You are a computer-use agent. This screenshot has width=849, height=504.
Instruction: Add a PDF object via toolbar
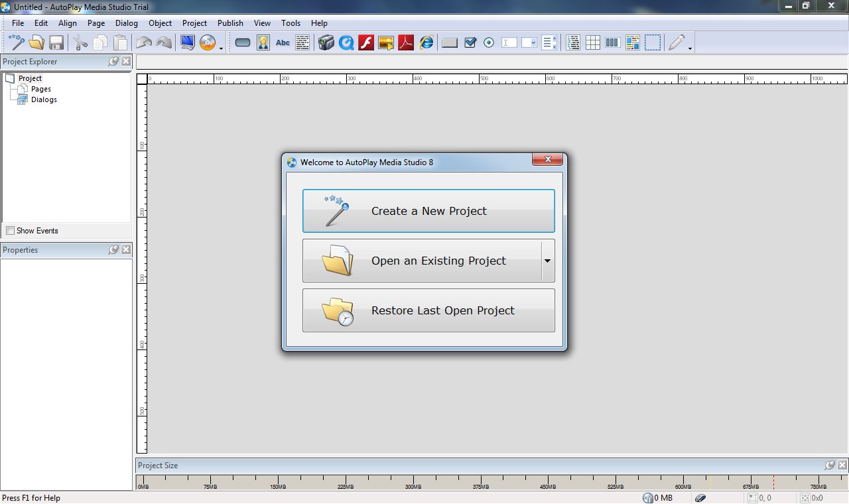tap(406, 43)
